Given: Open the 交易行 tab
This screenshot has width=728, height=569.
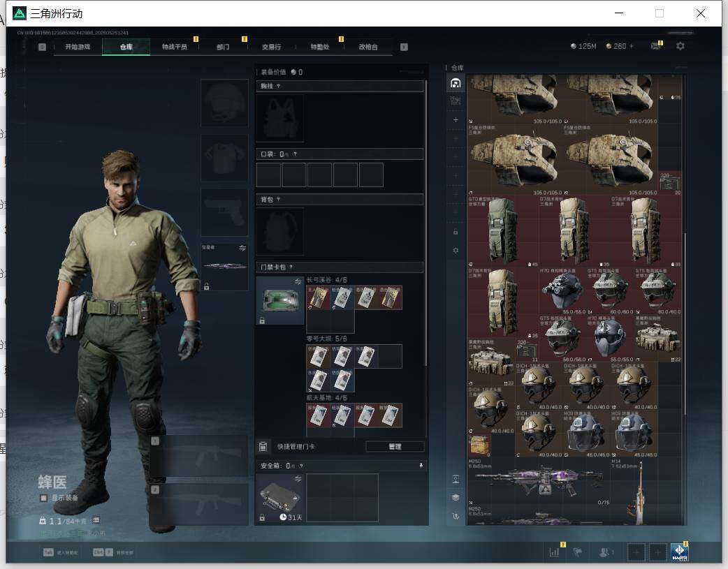Looking at the screenshot, I should pos(271,47).
